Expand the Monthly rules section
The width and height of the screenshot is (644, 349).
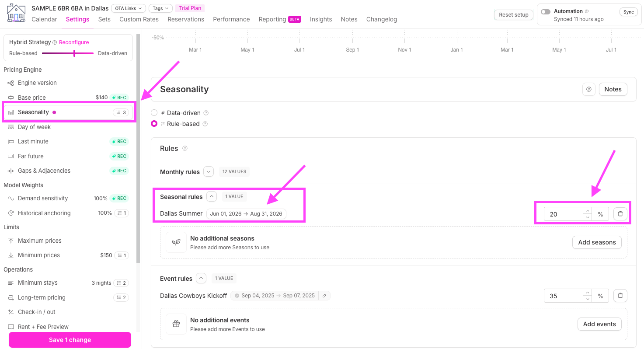(x=209, y=172)
